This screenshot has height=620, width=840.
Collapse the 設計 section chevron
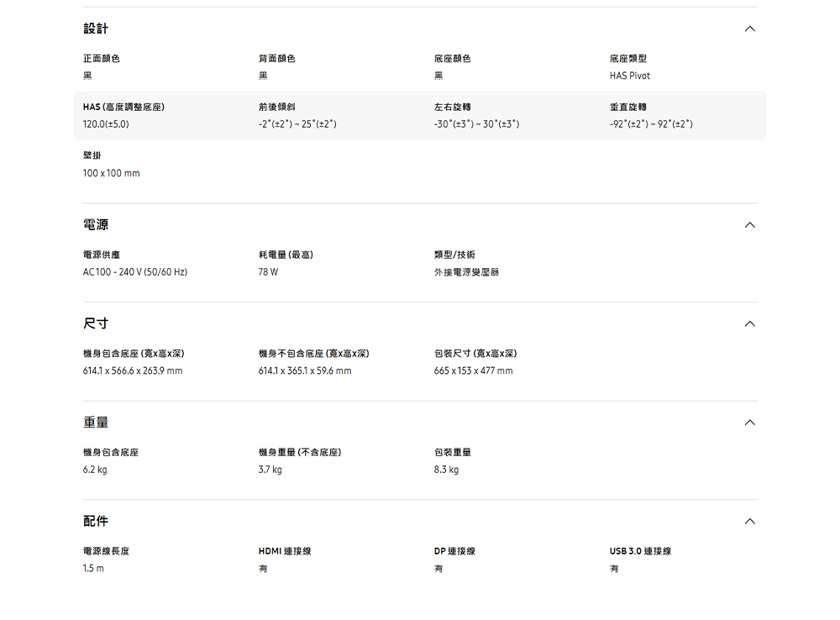(x=749, y=29)
